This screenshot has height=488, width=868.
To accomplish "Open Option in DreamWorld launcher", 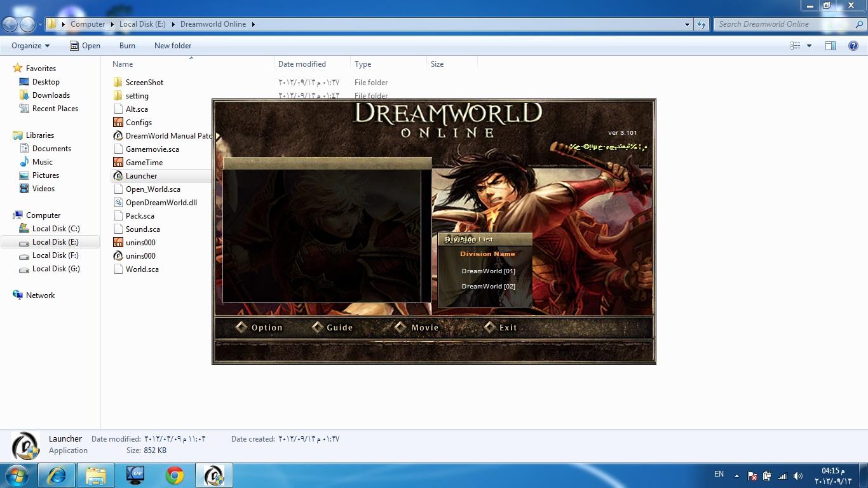I will (259, 328).
